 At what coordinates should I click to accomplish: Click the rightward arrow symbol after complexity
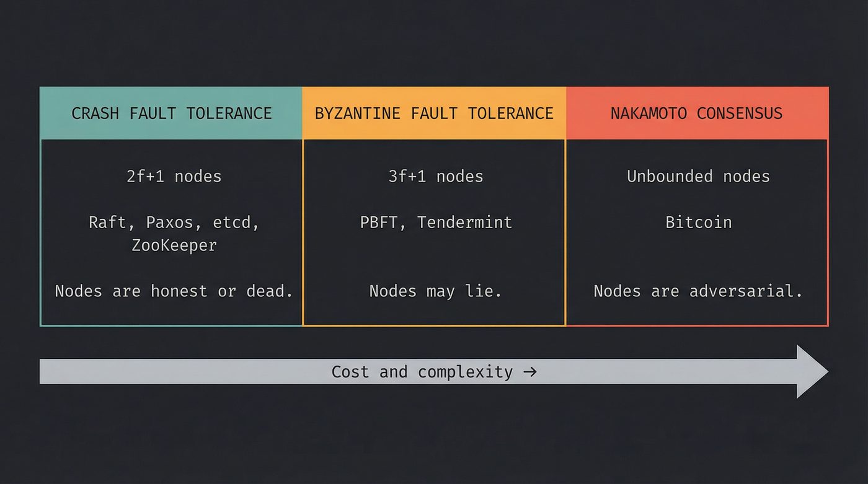tap(530, 372)
